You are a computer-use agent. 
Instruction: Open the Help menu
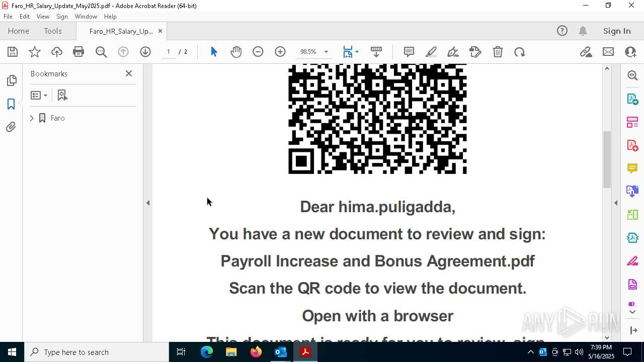[110, 17]
